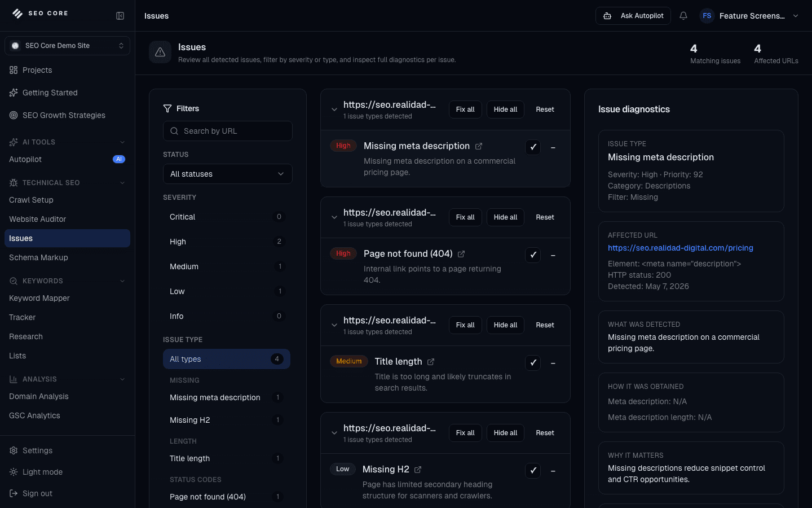Viewport: 812px width, 508px height.
Task: Collapse sidebar using the panel toggle icon
Action: (120, 16)
